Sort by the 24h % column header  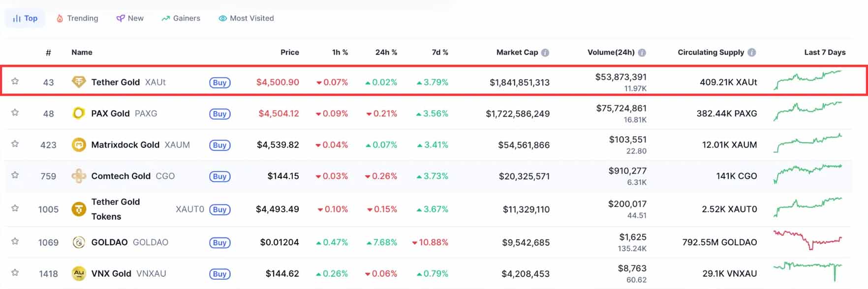(386, 53)
